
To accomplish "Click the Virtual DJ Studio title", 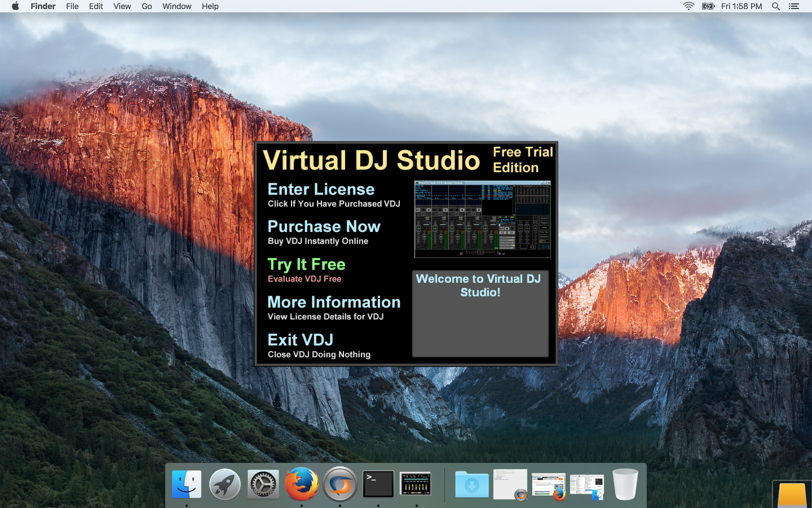I will pyautogui.click(x=371, y=160).
